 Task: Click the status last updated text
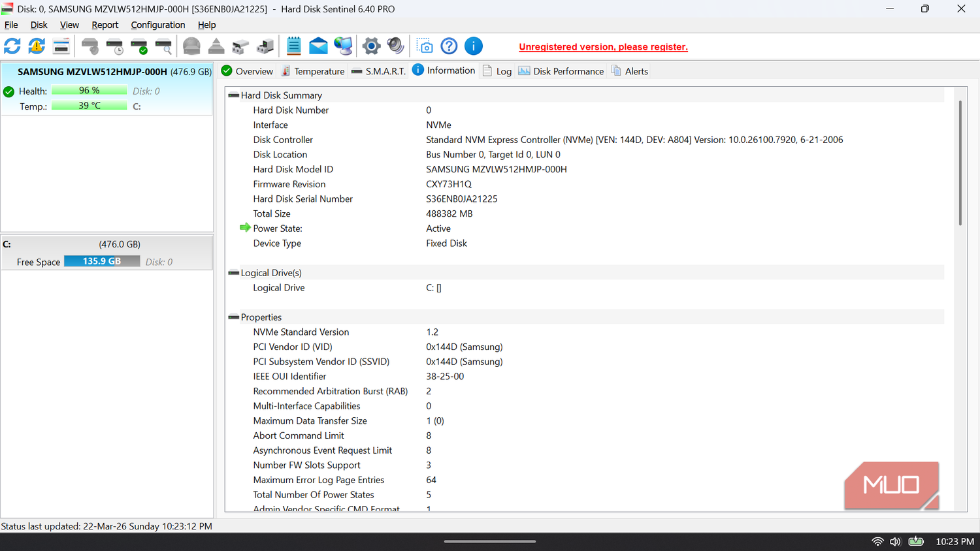[x=106, y=526]
